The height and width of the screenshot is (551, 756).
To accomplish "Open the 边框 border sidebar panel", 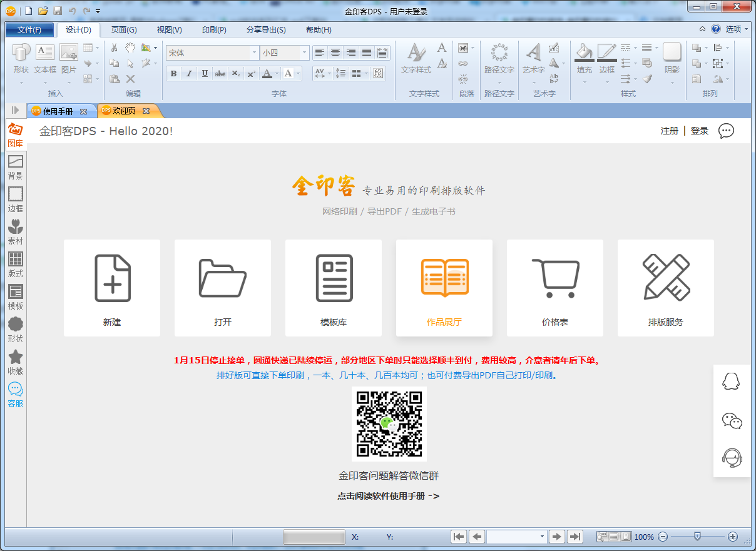I will click(x=15, y=200).
